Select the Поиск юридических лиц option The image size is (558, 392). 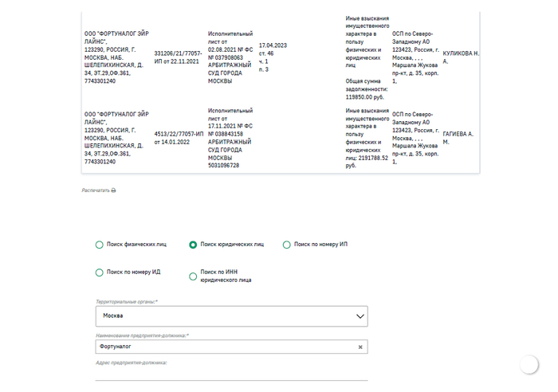pyautogui.click(x=193, y=245)
